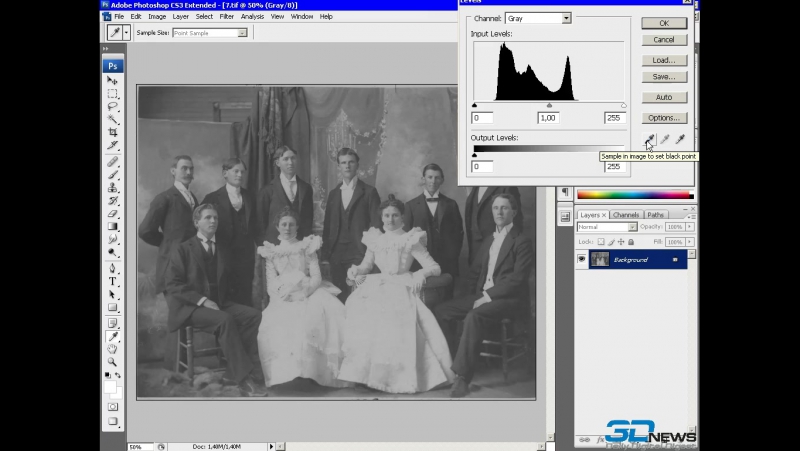Toggle lock all
800x451 pixels.
tap(631, 242)
